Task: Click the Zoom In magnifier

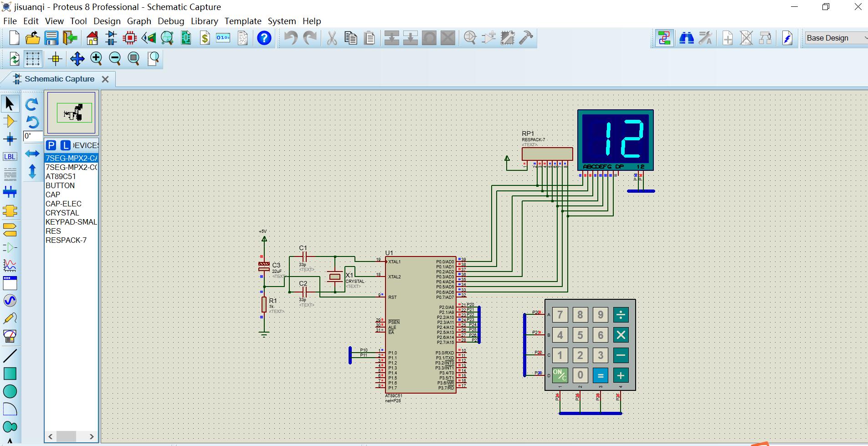Action: [x=96, y=58]
